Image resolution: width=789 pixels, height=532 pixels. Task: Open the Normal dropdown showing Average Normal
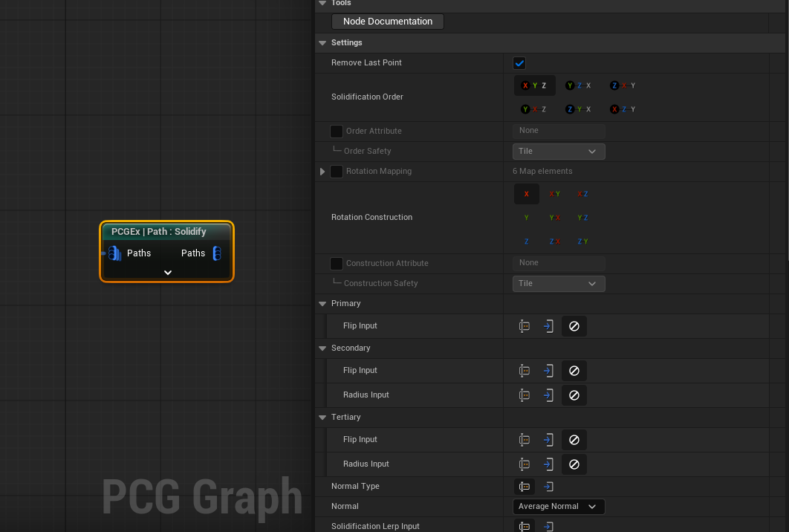(x=559, y=507)
